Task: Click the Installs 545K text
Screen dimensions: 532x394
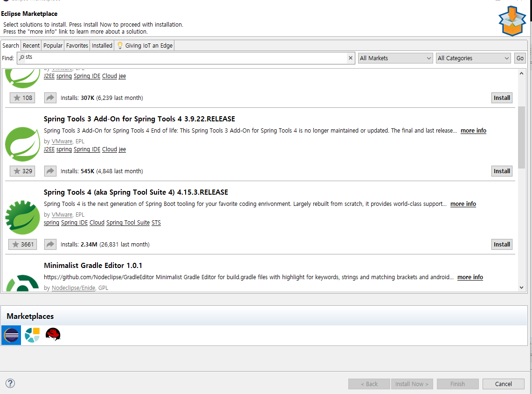Action: 102,171
